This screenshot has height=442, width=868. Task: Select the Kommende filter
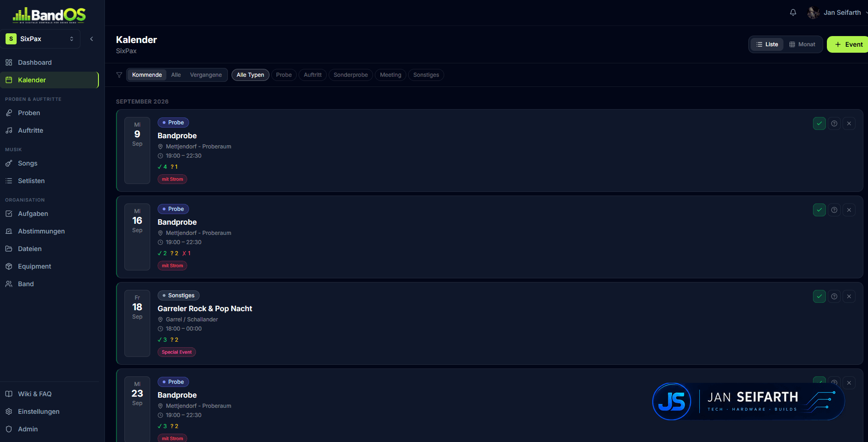pyautogui.click(x=147, y=75)
